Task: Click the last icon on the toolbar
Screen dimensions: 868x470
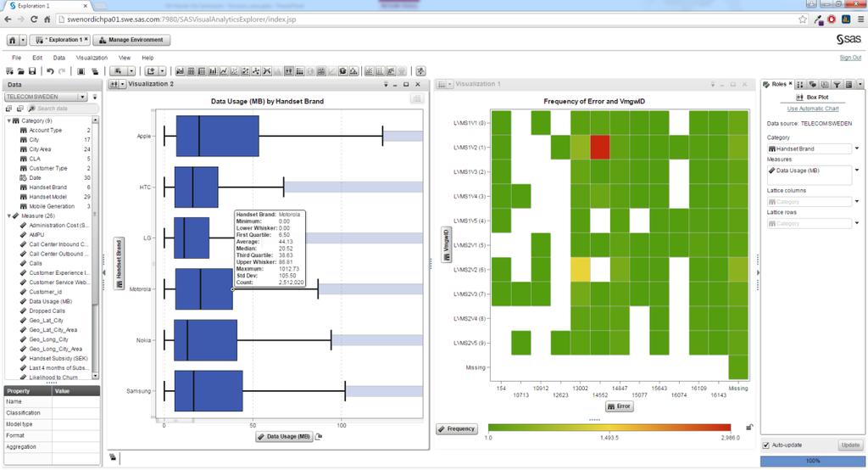Action: [420, 71]
